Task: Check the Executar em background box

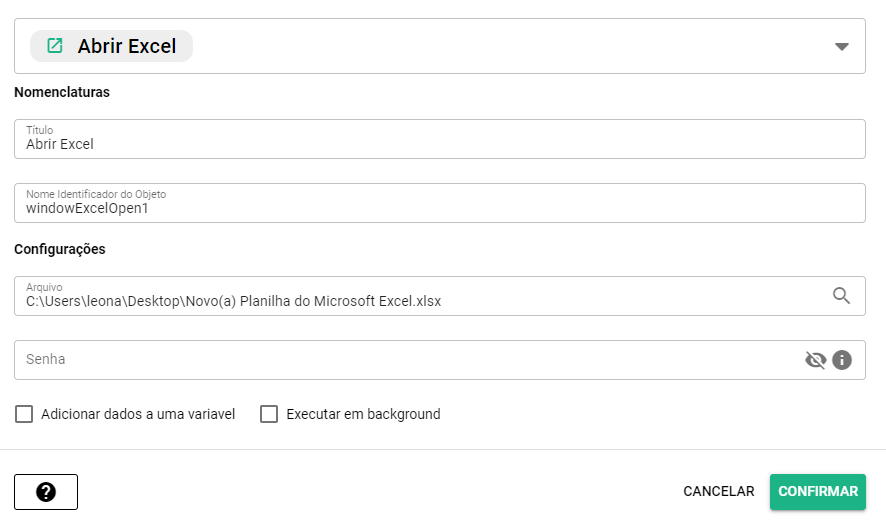Action: tap(269, 414)
